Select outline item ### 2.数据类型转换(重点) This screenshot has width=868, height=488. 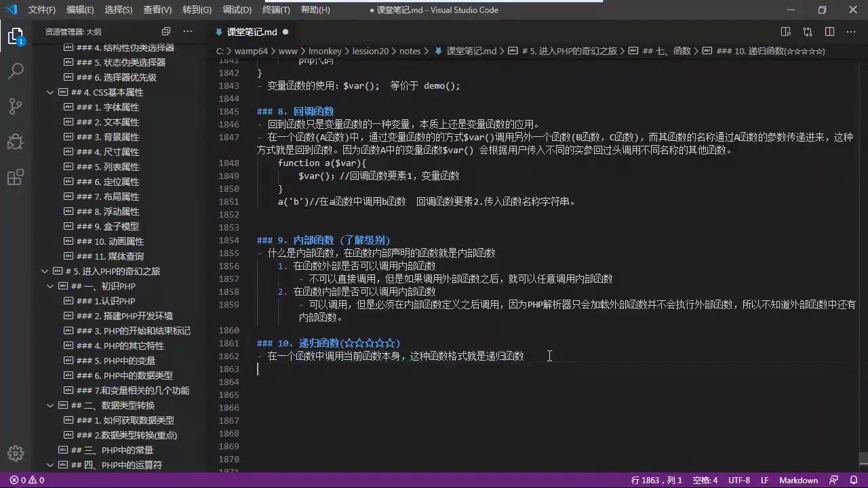127,435
